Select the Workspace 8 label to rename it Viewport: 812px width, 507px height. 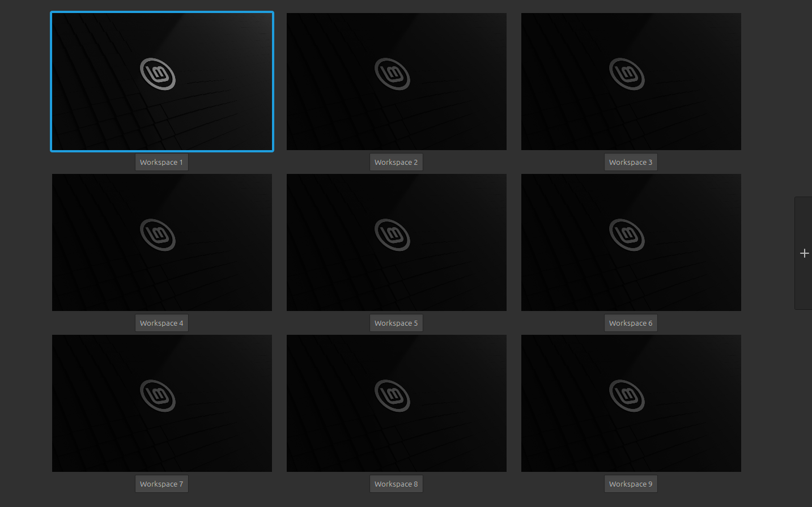[x=396, y=484]
